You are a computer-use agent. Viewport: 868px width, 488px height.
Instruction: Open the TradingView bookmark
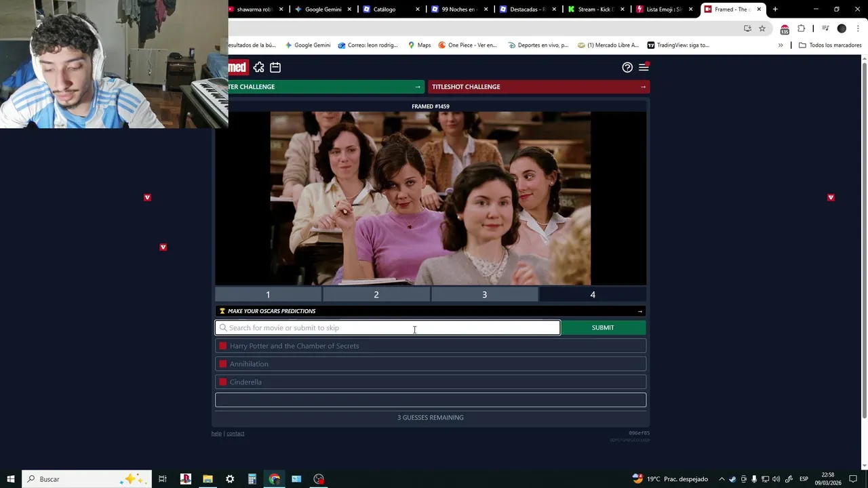point(678,45)
